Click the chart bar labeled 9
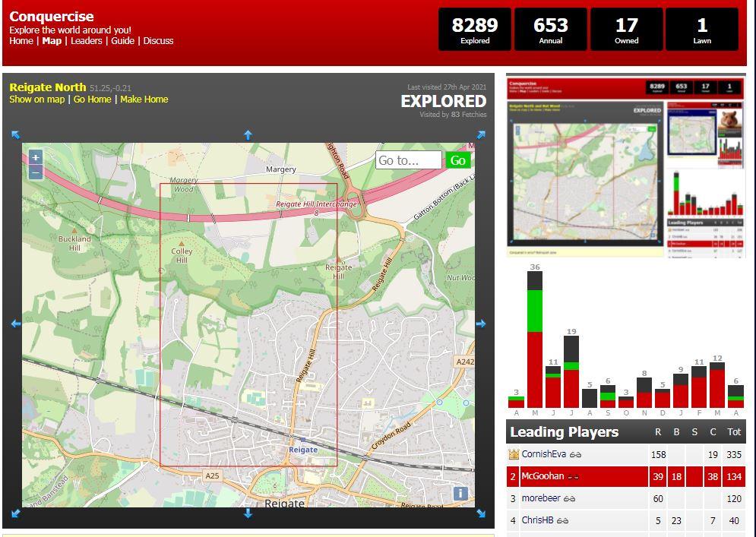This screenshot has width=756, height=537. click(681, 391)
